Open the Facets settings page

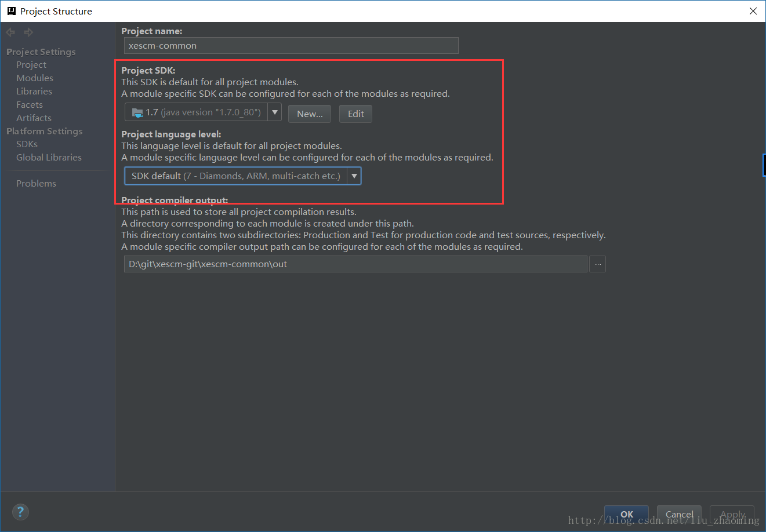(30, 105)
